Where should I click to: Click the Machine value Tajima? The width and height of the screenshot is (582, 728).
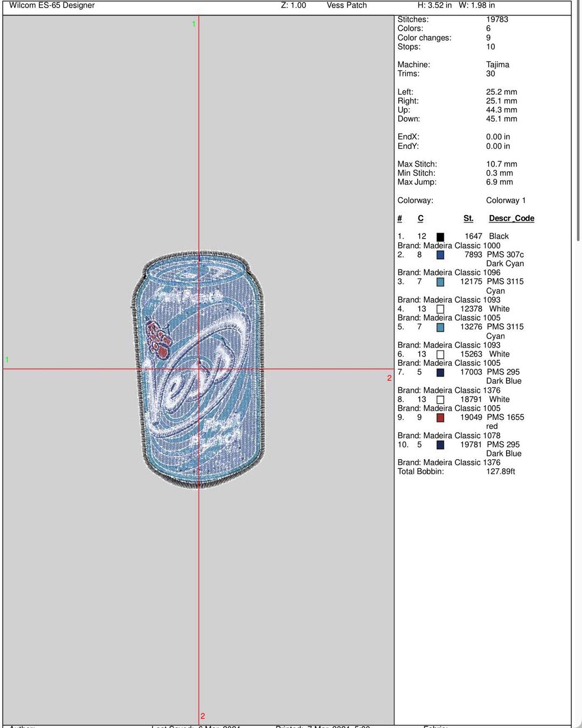pos(496,64)
